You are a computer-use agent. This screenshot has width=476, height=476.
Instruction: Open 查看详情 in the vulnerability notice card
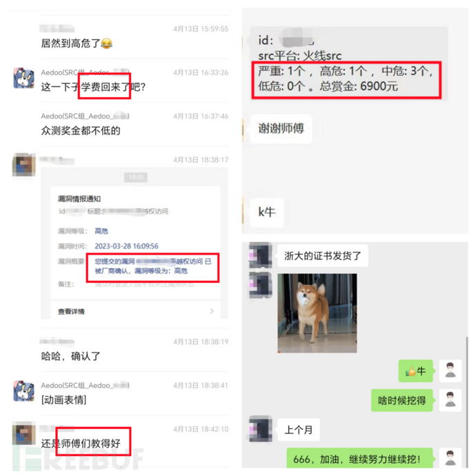(x=71, y=311)
